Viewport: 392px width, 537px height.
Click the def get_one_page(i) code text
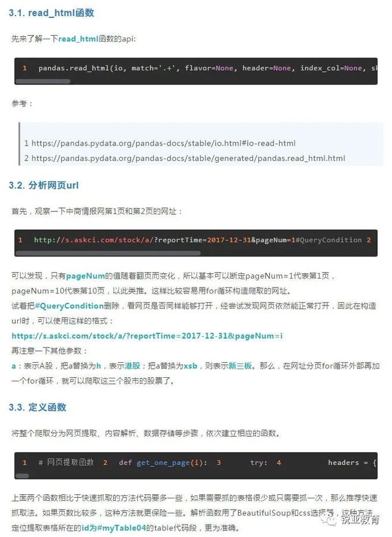click(x=163, y=463)
